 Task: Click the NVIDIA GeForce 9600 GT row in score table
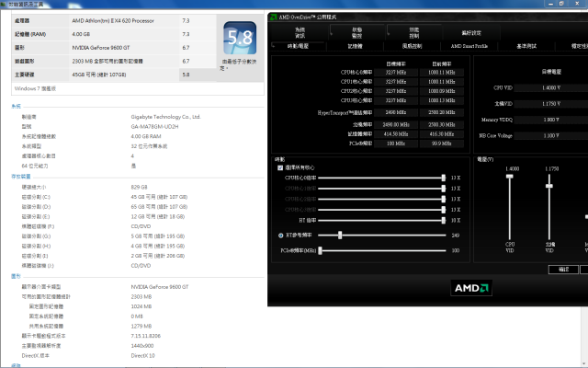pos(114,48)
